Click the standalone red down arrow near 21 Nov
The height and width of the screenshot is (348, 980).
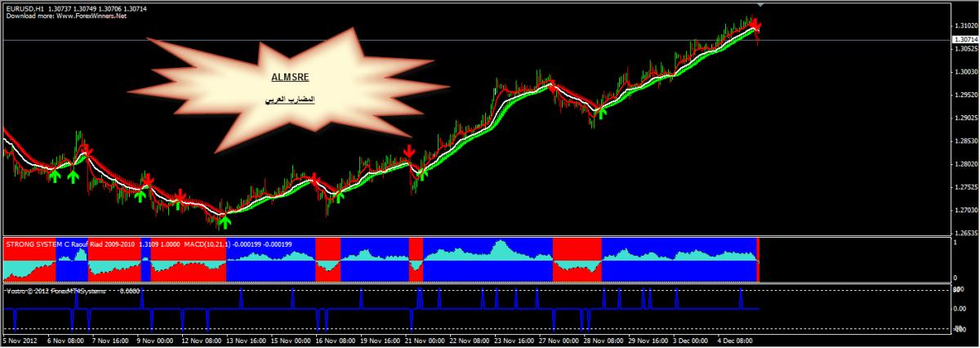(409, 152)
